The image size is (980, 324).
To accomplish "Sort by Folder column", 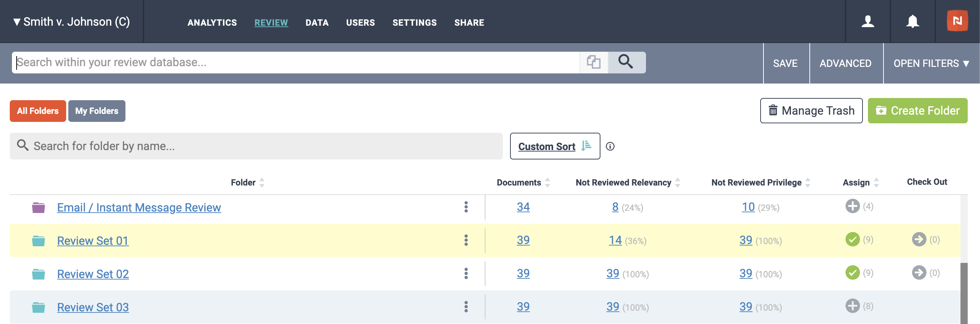I will [x=247, y=182].
